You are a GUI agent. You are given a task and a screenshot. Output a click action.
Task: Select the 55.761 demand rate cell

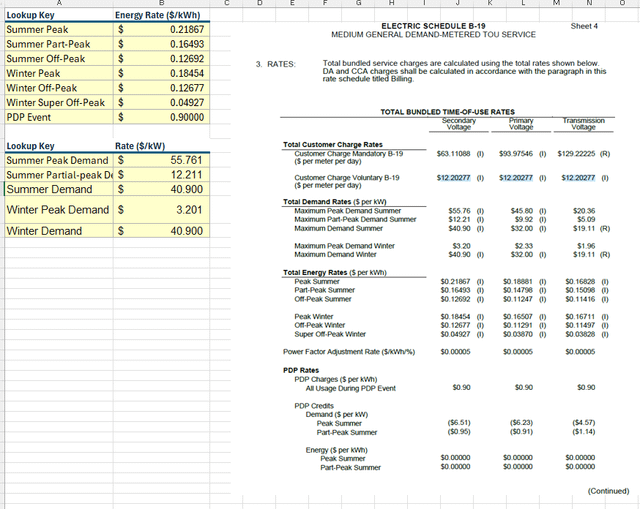click(162, 160)
